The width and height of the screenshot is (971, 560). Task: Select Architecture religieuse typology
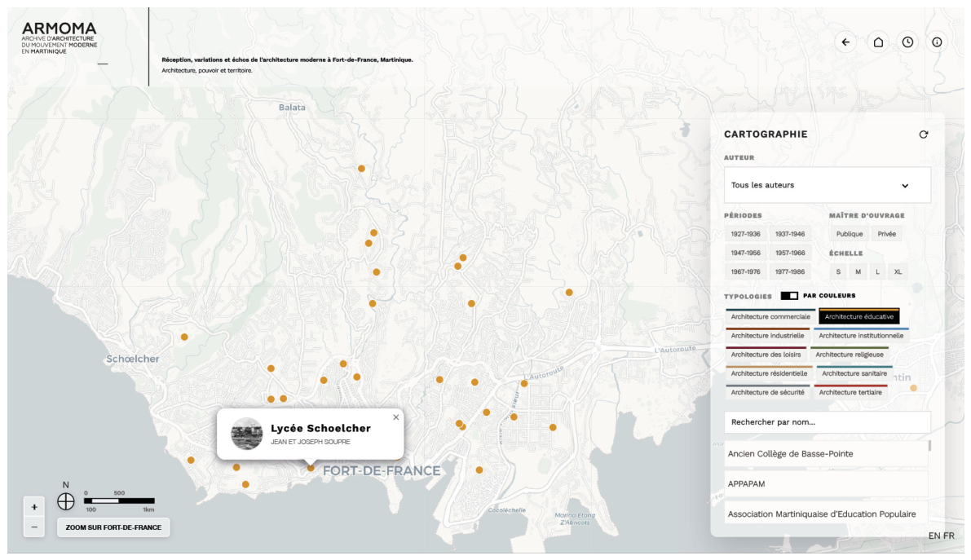tap(849, 355)
